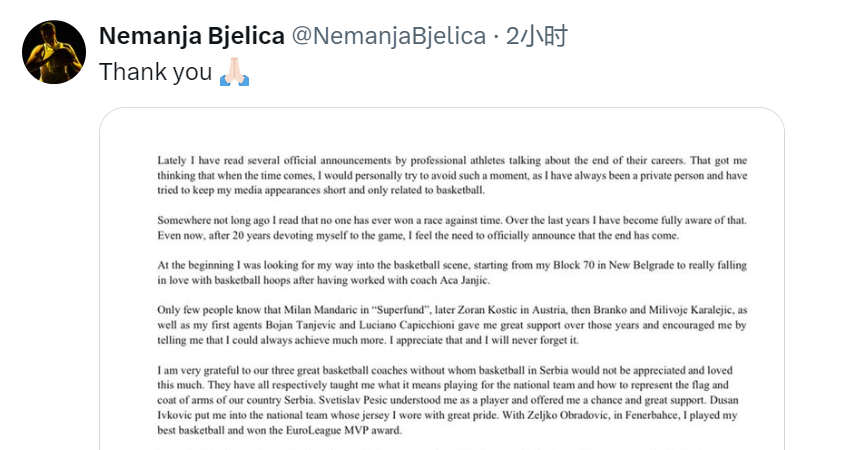Screen dimensions: 866x450
Task: Open the attached retirement letter image
Action: coord(442,279)
